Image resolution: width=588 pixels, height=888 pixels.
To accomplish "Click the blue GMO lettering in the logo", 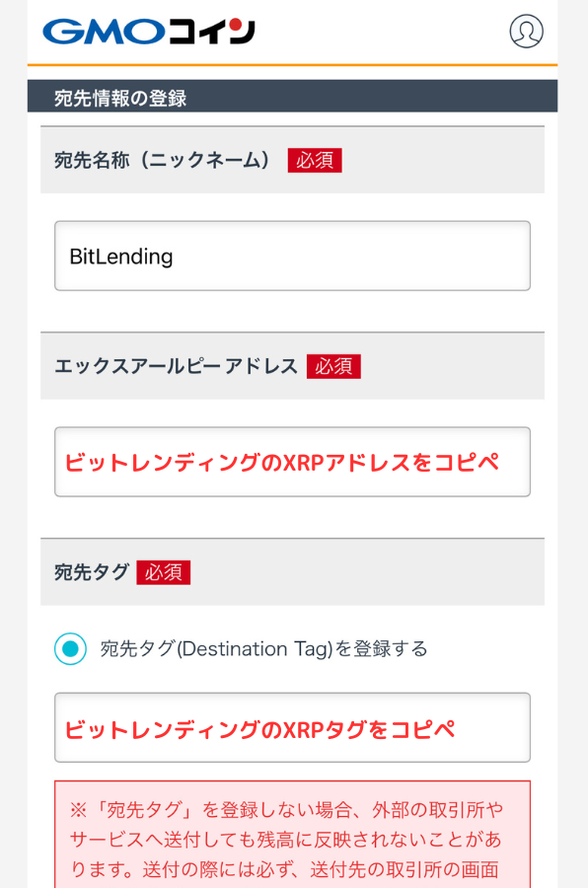I will pos(105,32).
